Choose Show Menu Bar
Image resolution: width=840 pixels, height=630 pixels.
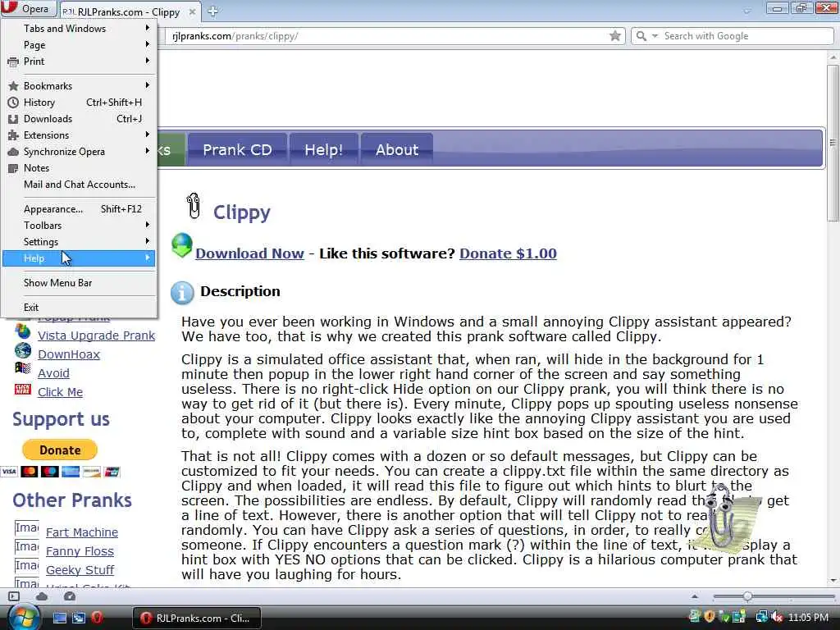click(x=79, y=283)
